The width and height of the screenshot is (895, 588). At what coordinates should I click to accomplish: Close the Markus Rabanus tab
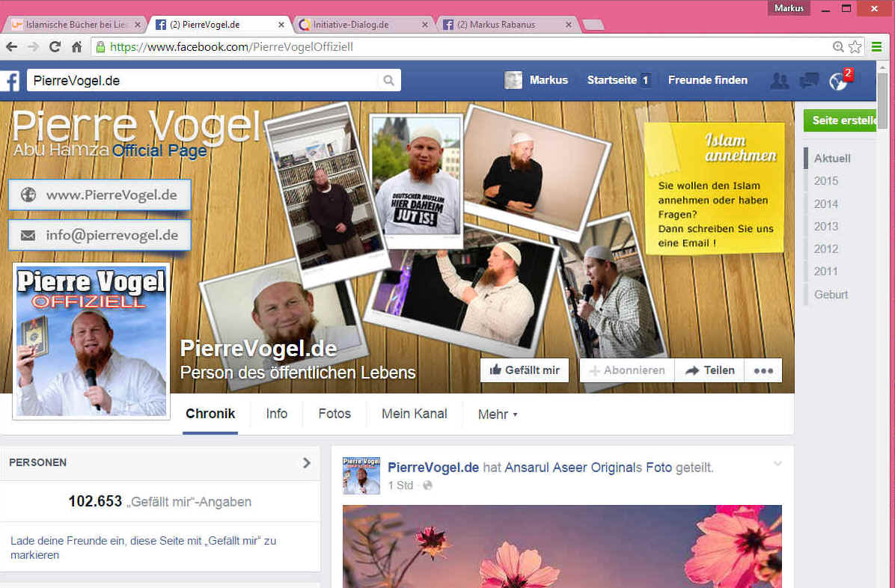click(x=569, y=25)
